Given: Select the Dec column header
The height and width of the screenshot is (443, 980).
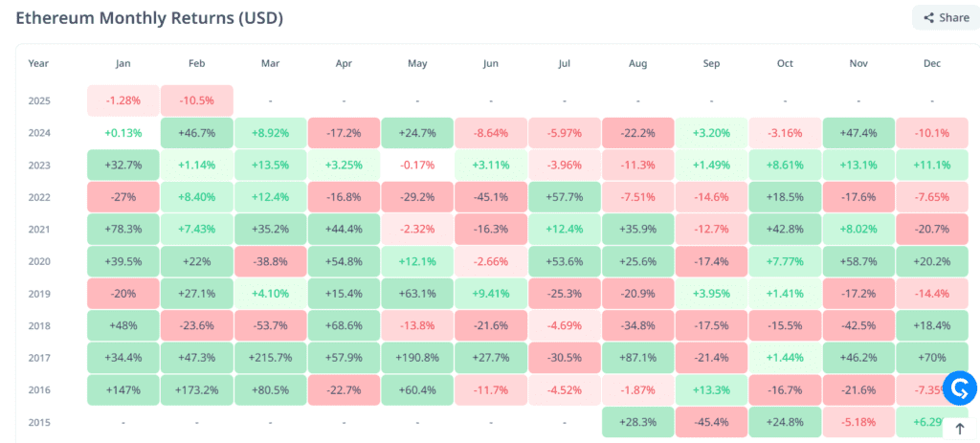Looking at the screenshot, I should [932, 63].
